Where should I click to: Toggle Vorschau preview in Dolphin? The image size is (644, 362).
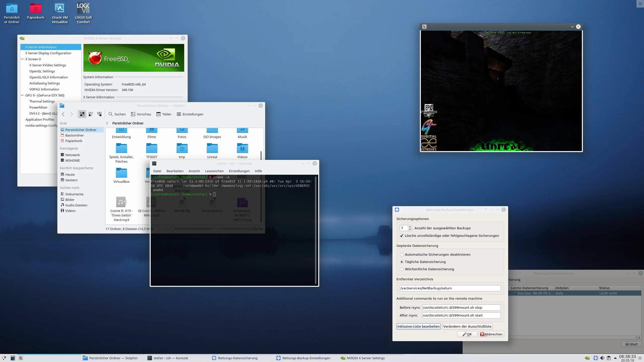[141, 114]
